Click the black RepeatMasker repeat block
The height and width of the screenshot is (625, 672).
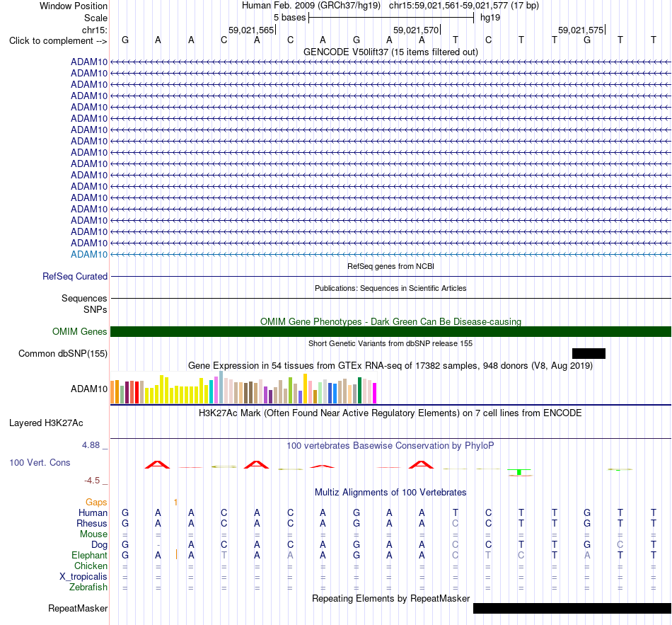click(x=572, y=608)
